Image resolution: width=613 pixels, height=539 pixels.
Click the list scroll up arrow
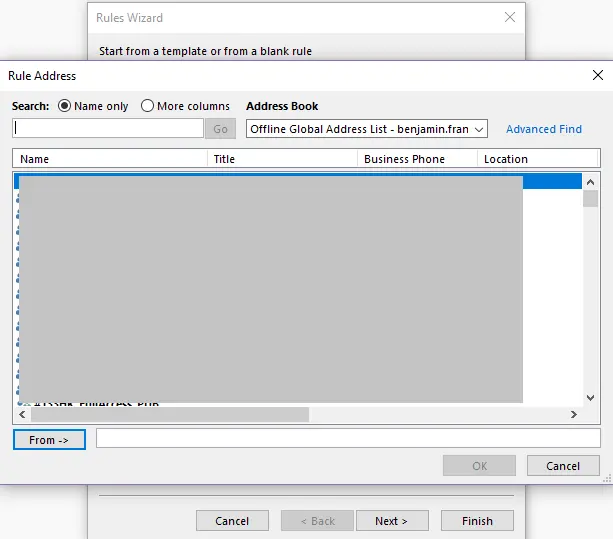[590, 182]
